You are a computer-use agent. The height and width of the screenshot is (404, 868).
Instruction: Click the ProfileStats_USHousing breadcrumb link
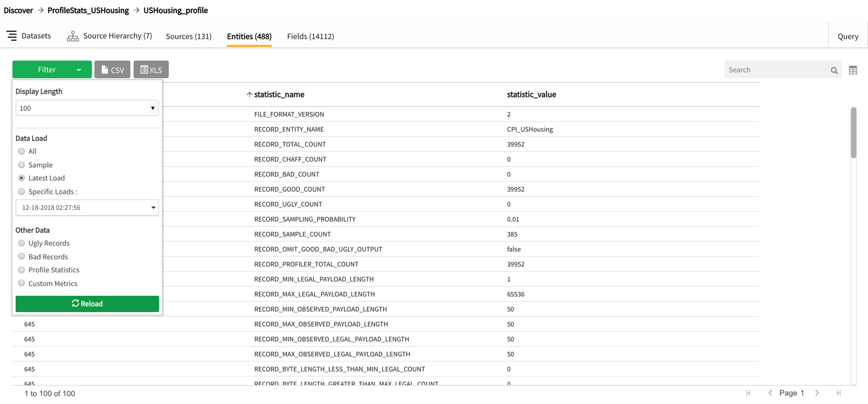click(88, 10)
